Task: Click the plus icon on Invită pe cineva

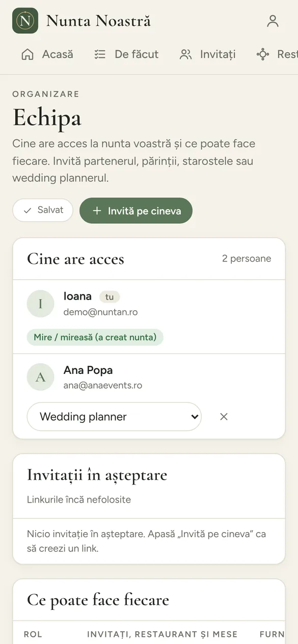Action: (97, 211)
